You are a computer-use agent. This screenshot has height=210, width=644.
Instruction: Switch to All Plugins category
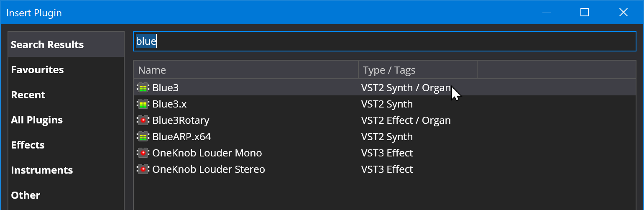(x=66, y=120)
